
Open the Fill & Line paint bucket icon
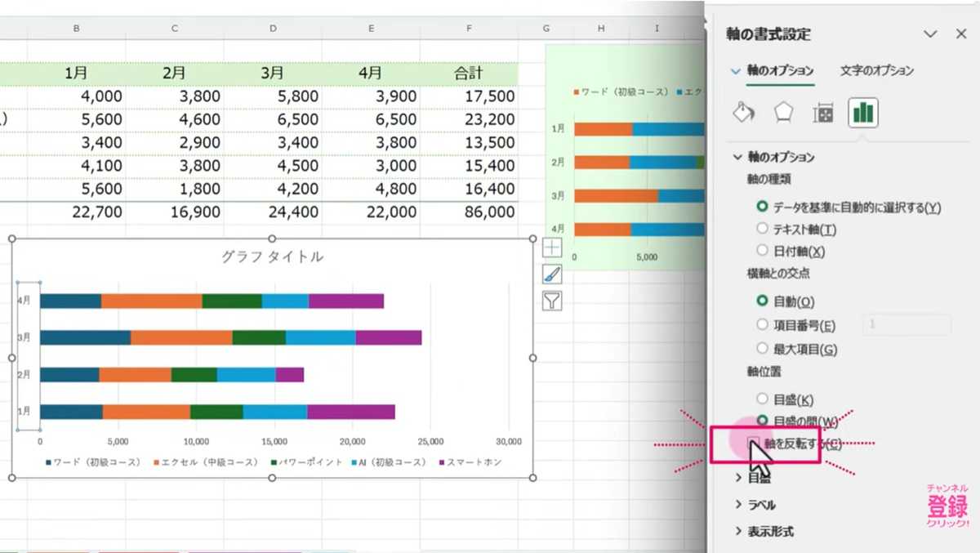click(x=744, y=112)
